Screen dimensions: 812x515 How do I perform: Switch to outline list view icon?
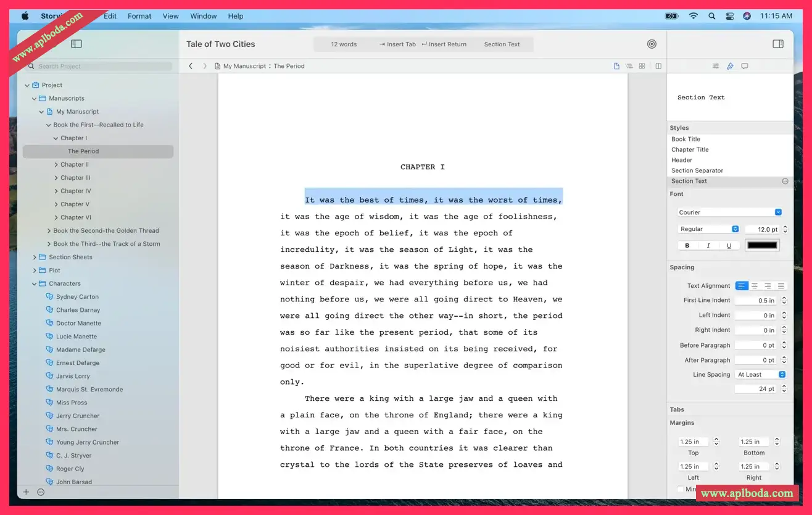pyautogui.click(x=629, y=66)
